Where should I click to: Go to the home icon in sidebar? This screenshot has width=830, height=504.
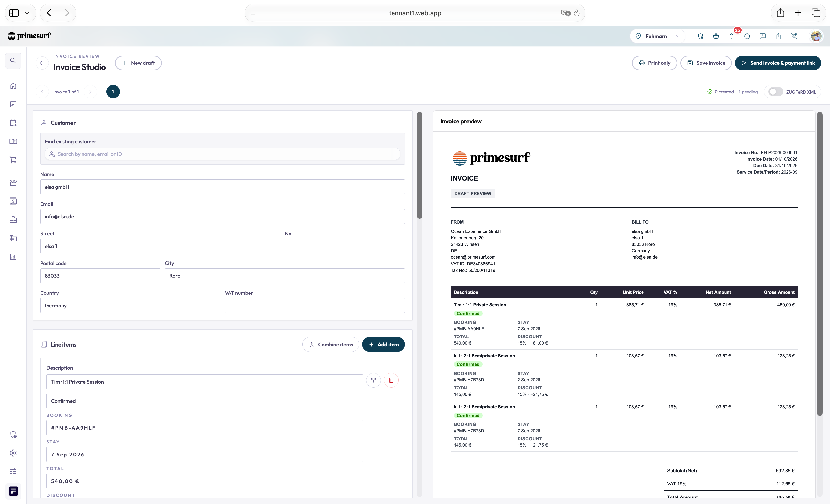coord(13,86)
